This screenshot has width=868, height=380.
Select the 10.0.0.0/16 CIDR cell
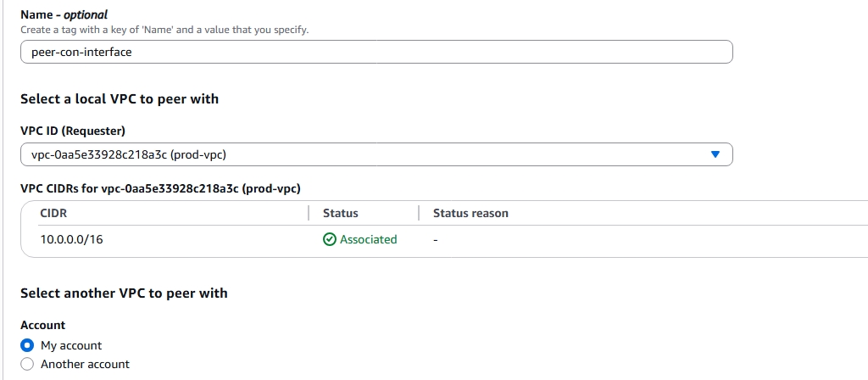pyautogui.click(x=72, y=240)
